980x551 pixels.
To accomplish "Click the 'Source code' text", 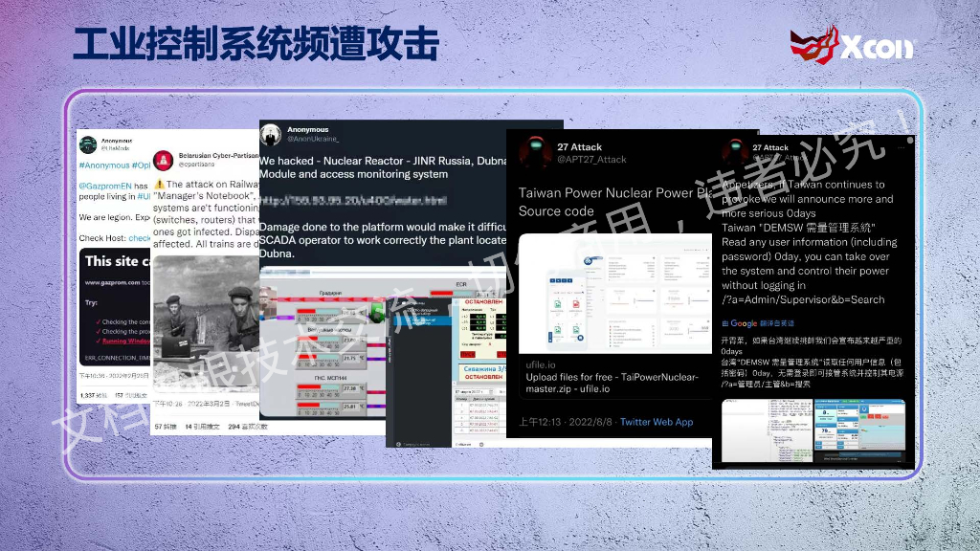I will click(x=556, y=211).
